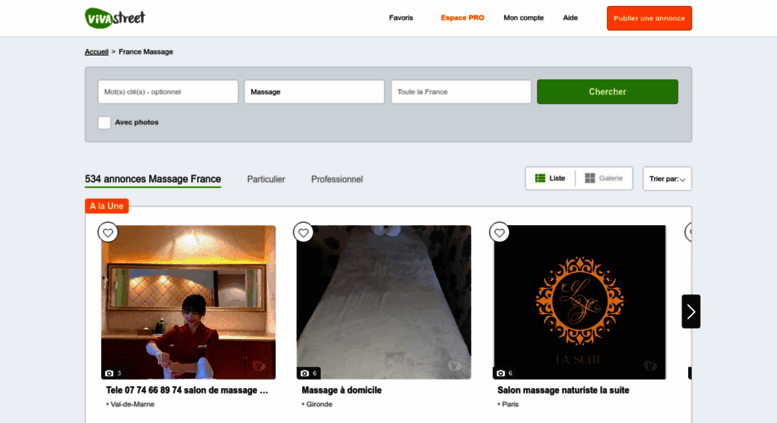Open the La Suite logo thumbnail
This screenshot has height=423, width=777.
(579, 302)
